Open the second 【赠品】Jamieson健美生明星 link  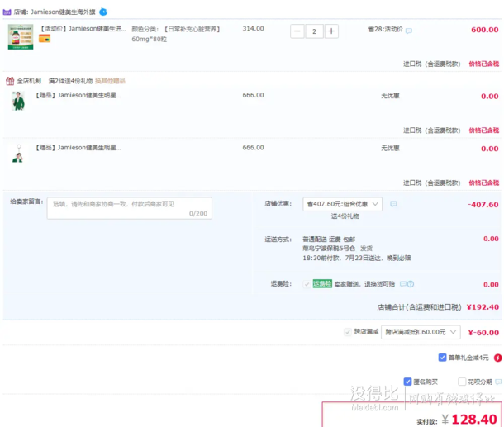(78, 148)
